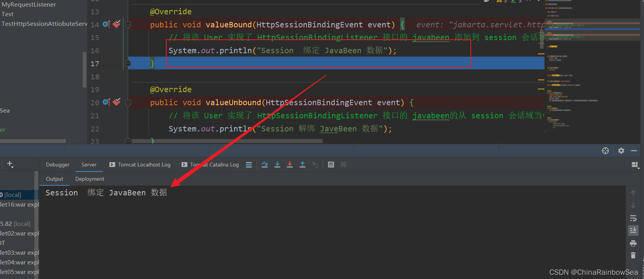Select TestHttpSessionAttiobuteServ file in tree

[x=44, y=24]
